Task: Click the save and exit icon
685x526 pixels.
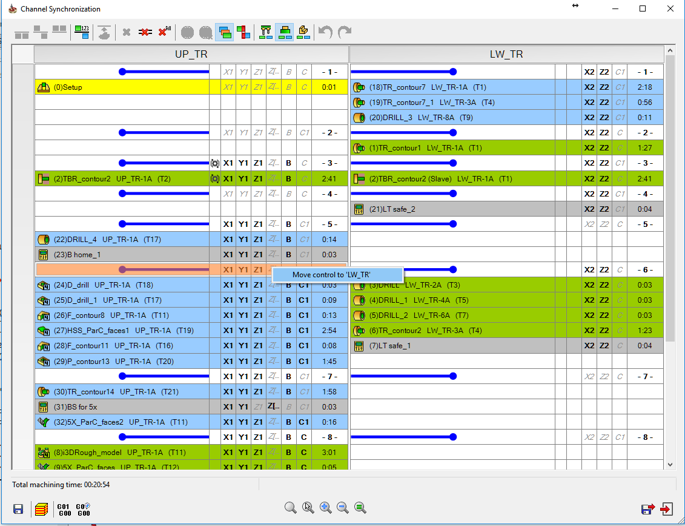Action: pos(648,509)
